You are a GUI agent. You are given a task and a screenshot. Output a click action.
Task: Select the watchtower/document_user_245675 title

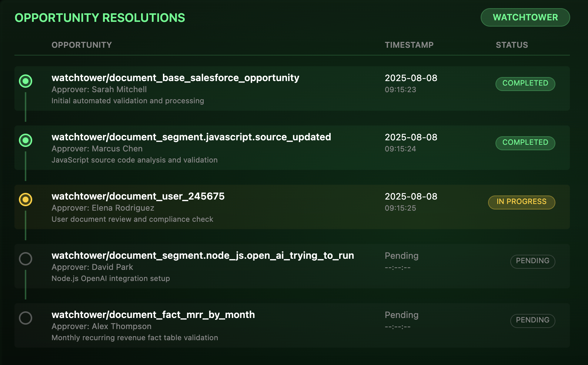click(x=138, y=196)
